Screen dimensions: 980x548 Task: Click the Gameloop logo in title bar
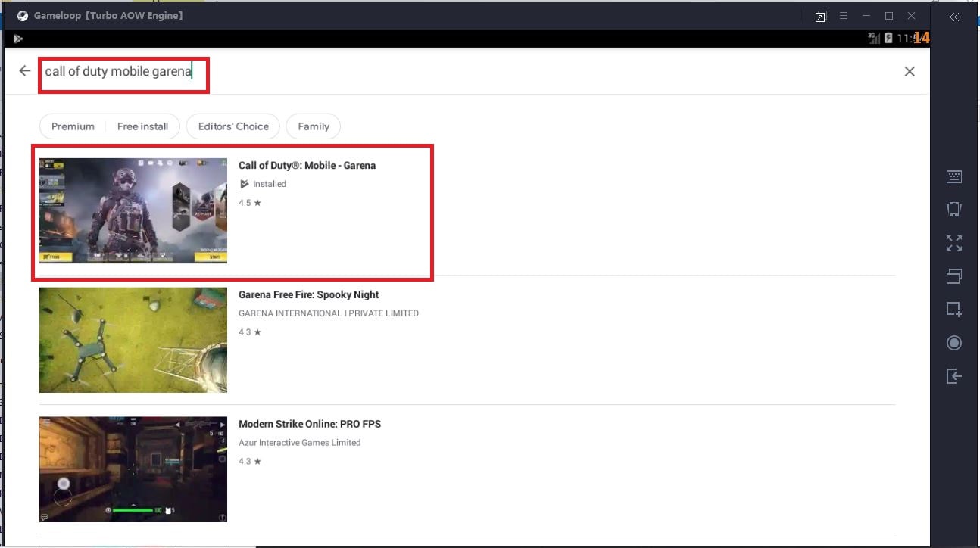click(x=23, y=16)
